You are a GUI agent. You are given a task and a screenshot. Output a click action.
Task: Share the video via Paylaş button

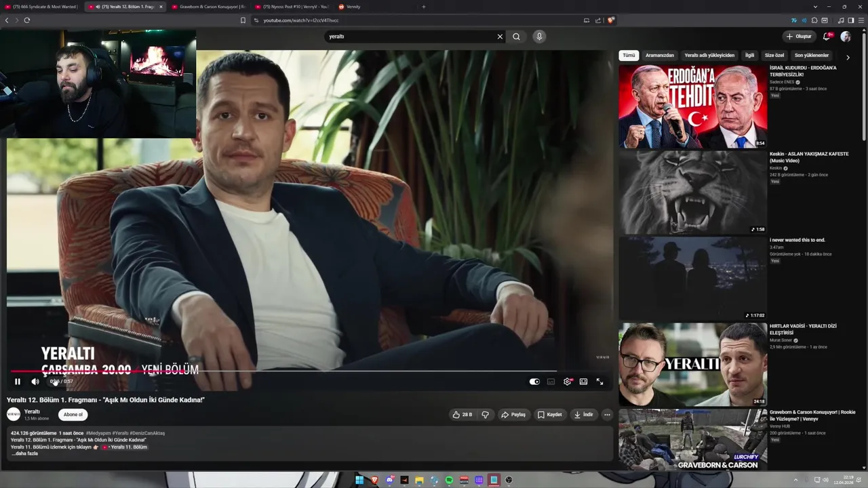[x=513, y=414]
